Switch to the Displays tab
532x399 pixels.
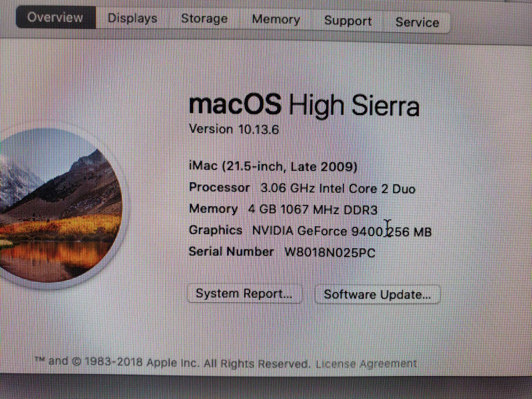coord(132,18)
